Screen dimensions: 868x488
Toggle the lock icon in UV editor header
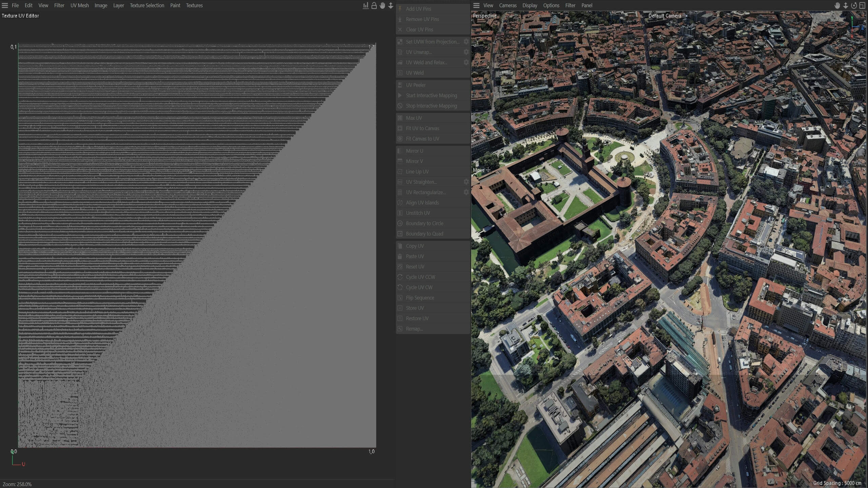coord(374,5)
